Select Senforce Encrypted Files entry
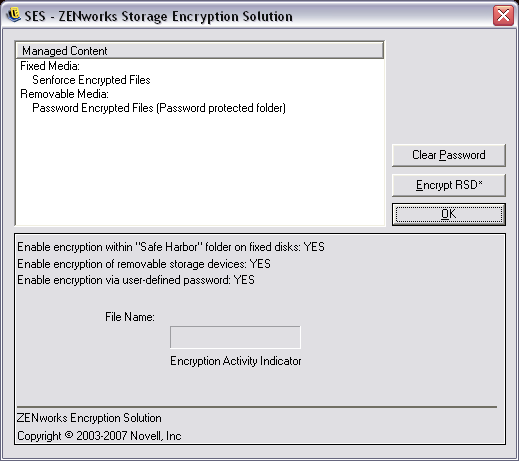519x461 pixels. (91, 80)
